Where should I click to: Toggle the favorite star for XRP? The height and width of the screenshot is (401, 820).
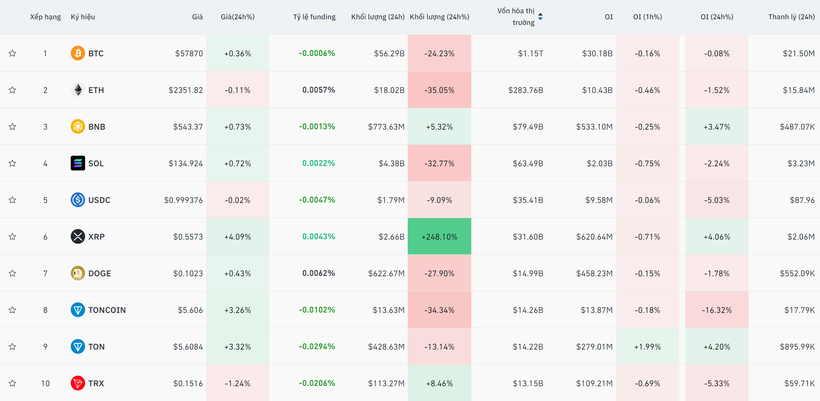tap(12, 237)
